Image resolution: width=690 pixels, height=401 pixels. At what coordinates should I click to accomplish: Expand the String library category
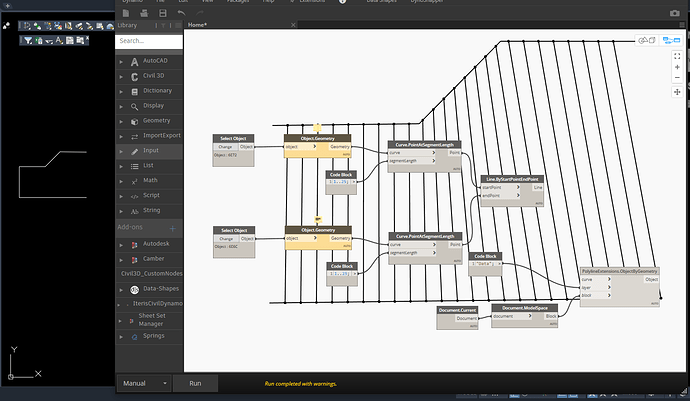[x=149, y=211]
